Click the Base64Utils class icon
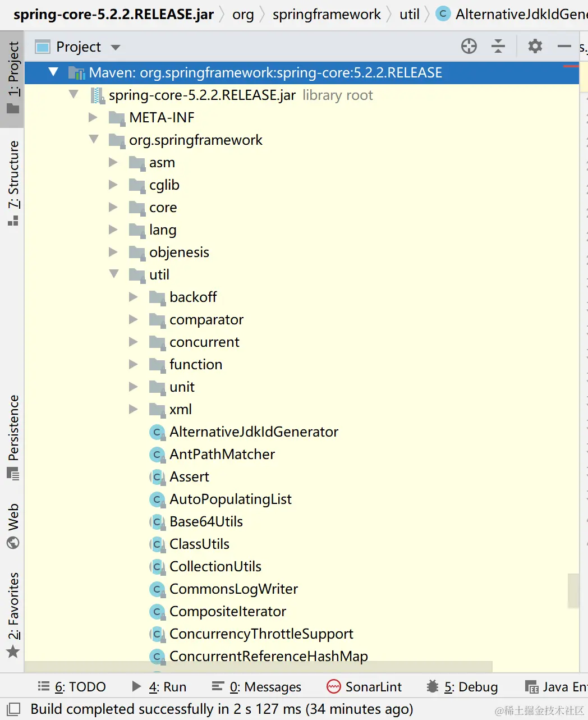Image resolution: width=588 pixels, height=720 pixels. 157,522
